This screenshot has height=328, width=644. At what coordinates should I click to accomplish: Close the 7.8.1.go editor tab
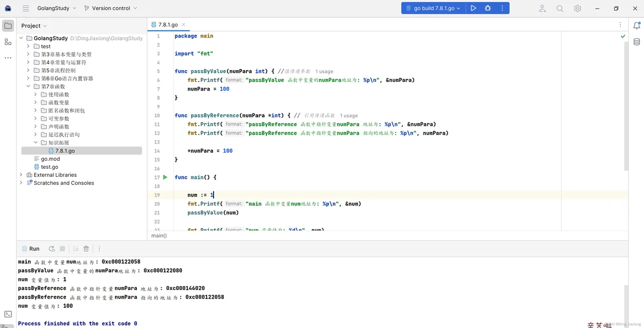click(184, 25)
